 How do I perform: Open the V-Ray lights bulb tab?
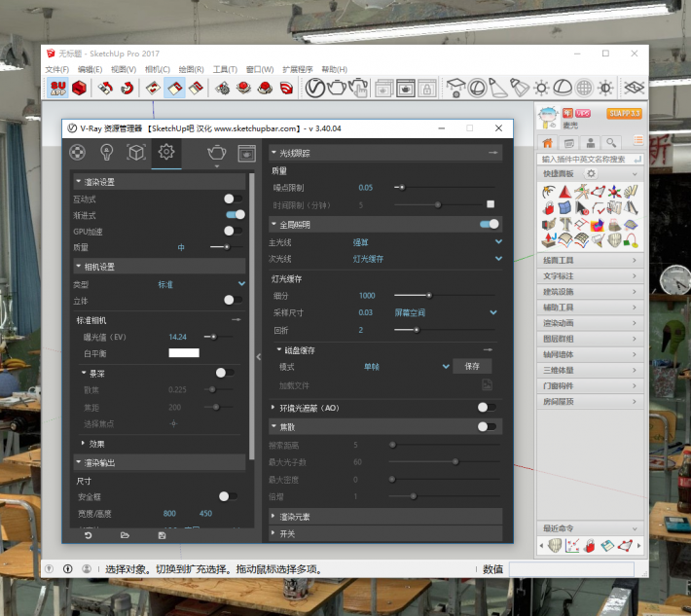tap(107, 153)
